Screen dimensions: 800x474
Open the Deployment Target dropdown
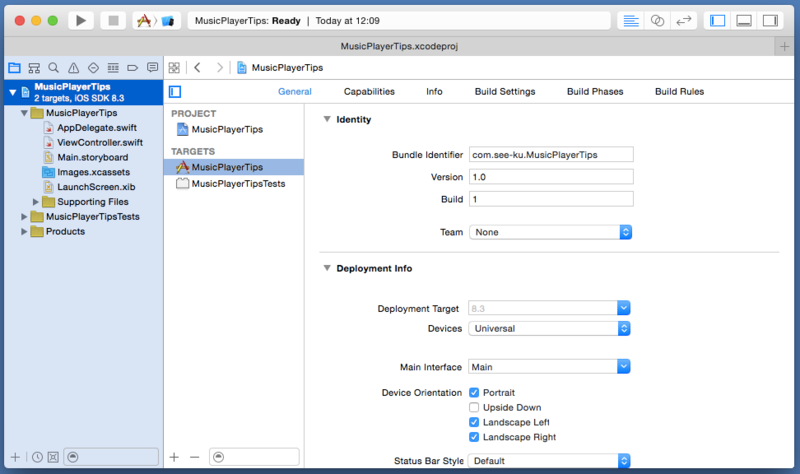[x=623, y=308]
